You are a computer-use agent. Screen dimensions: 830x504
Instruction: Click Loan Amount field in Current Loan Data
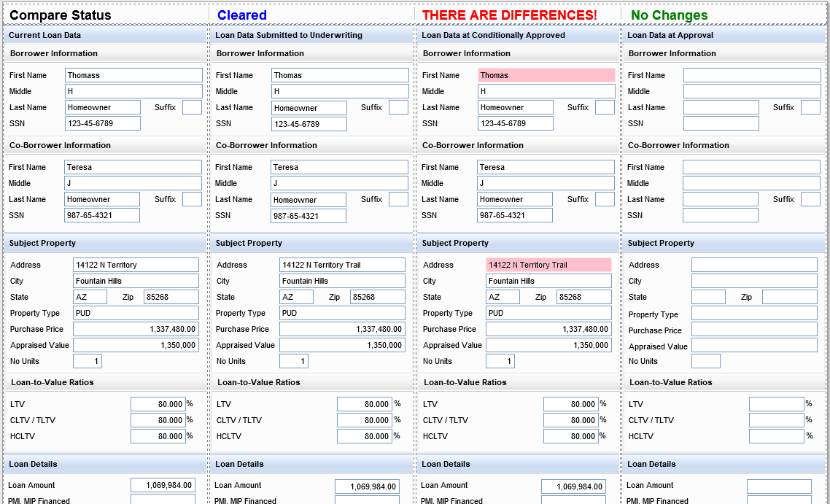(163, 485)
